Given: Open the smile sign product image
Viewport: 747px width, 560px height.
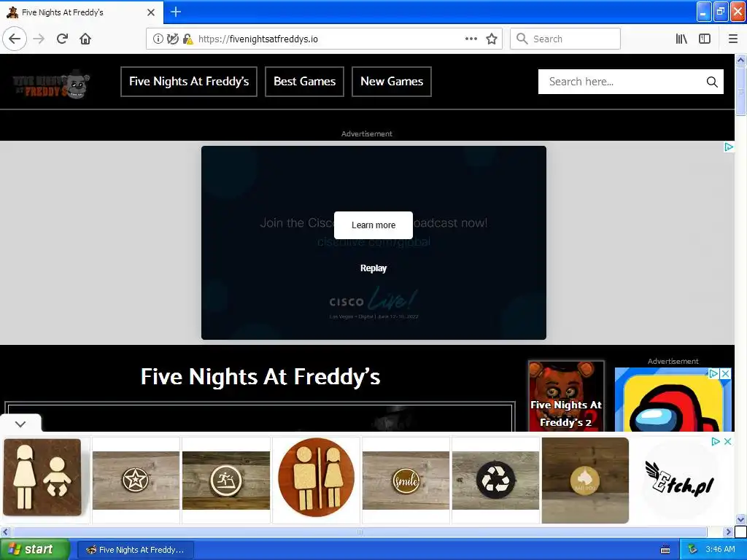Looking at the screenshot, I should pyautogui.click(x=406, y=481).
